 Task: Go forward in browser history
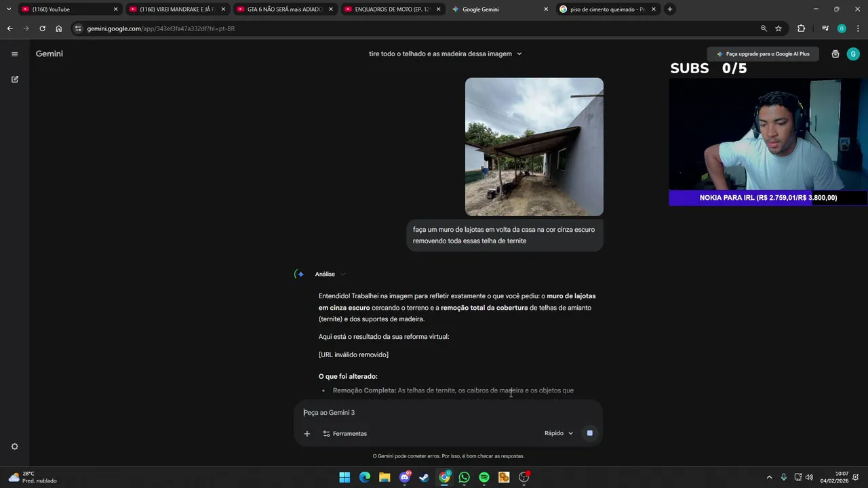tap(26, 28)
